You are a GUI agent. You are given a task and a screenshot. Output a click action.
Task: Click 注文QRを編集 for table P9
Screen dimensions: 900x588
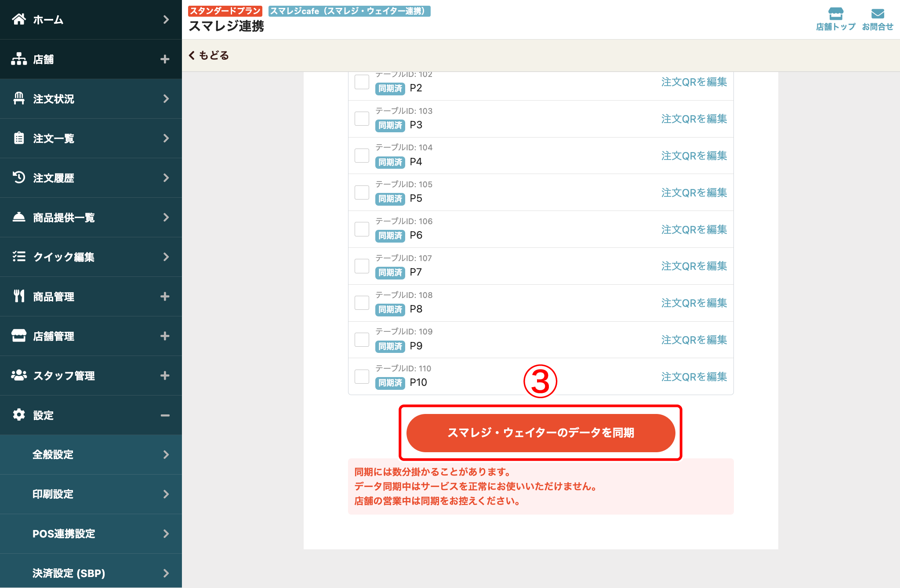tap(694, 340)
